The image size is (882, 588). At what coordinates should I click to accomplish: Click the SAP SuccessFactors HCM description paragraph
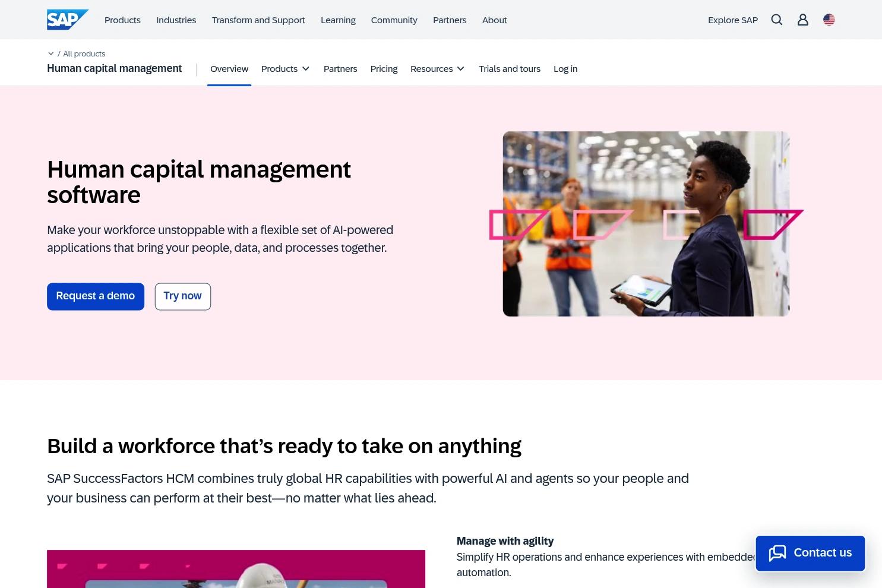click(368, 488)
